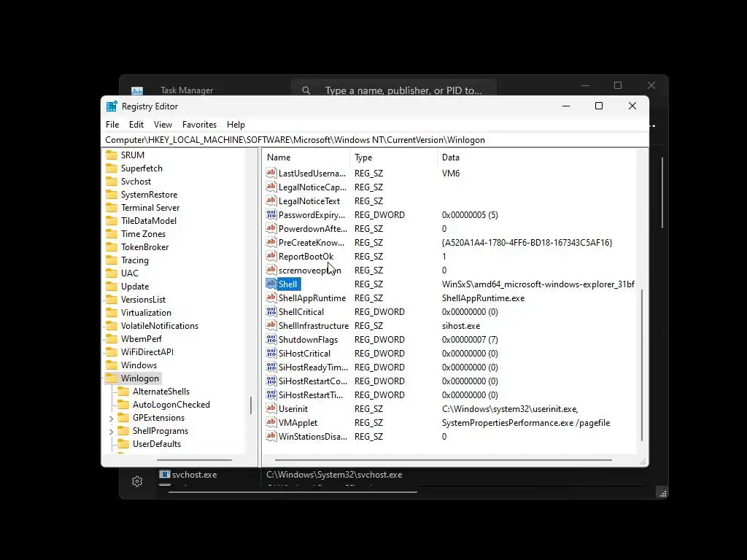Image resolution: width=747 pixels, height=560 pixels.
Task: Click the Userinit string value icon
Action: pos(271,408)
